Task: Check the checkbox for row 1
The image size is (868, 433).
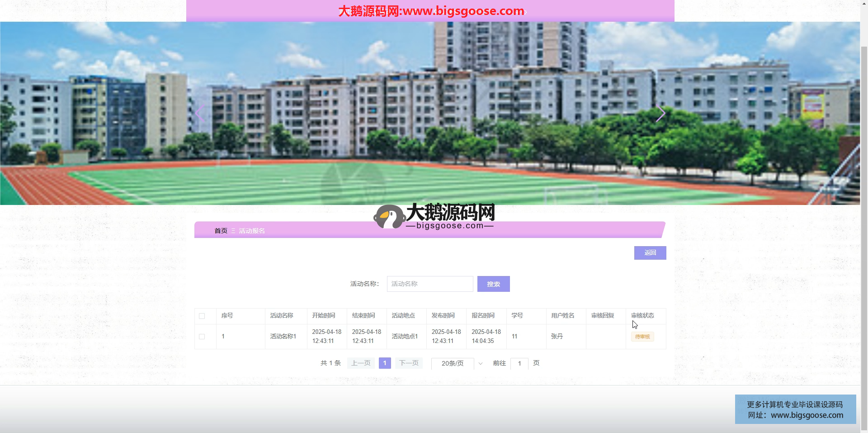Action: (x=202, y=337)
